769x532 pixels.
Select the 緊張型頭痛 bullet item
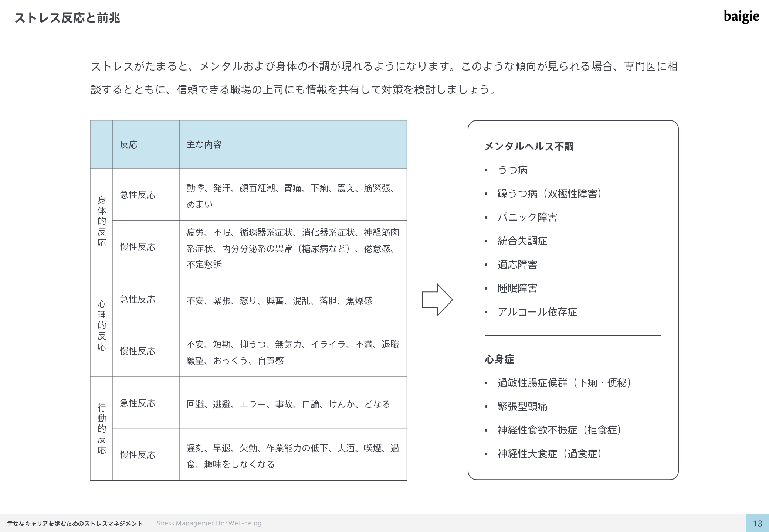(522, 406)
